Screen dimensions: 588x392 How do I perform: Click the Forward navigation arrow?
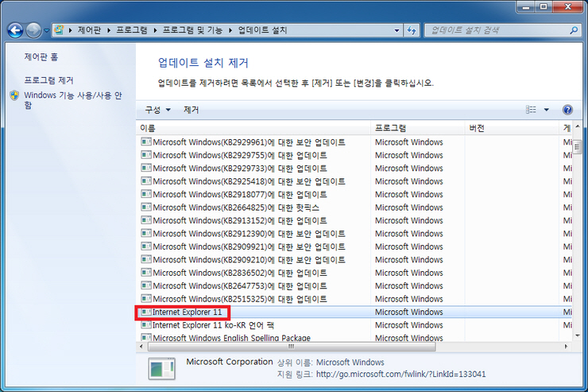click(33, 30)
